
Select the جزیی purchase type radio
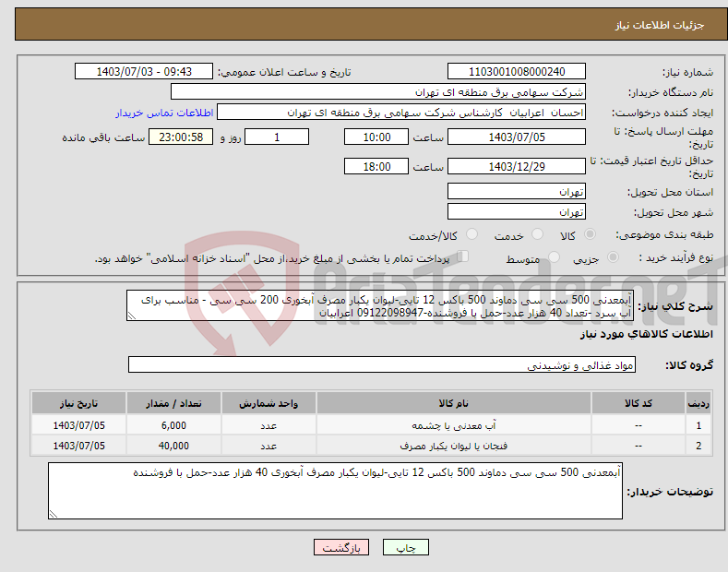[613, 256]
